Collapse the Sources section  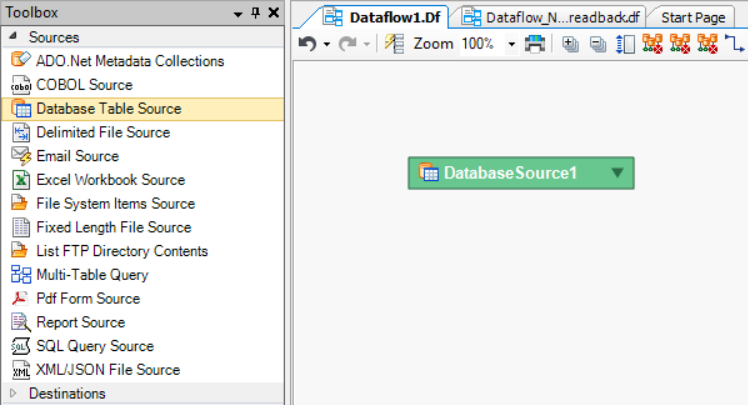(14, 37)
